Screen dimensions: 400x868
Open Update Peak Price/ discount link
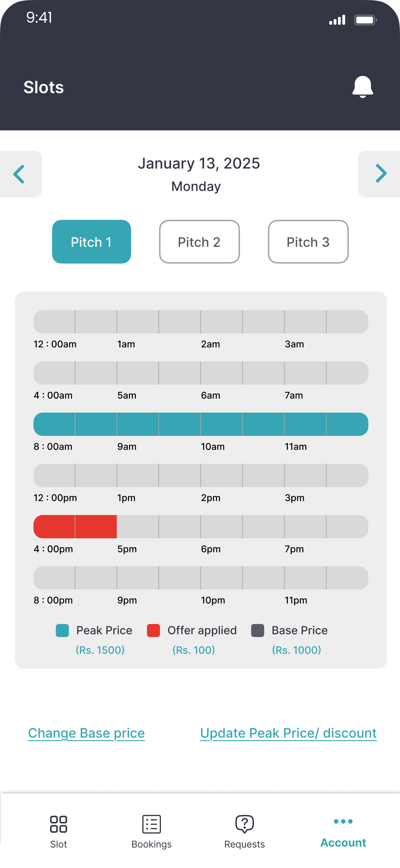288,733
